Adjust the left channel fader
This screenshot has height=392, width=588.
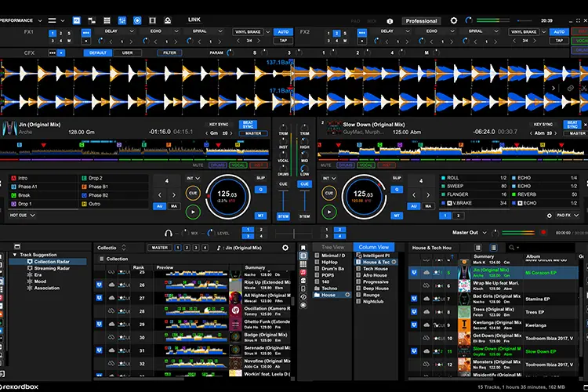[x=283, y=201]
